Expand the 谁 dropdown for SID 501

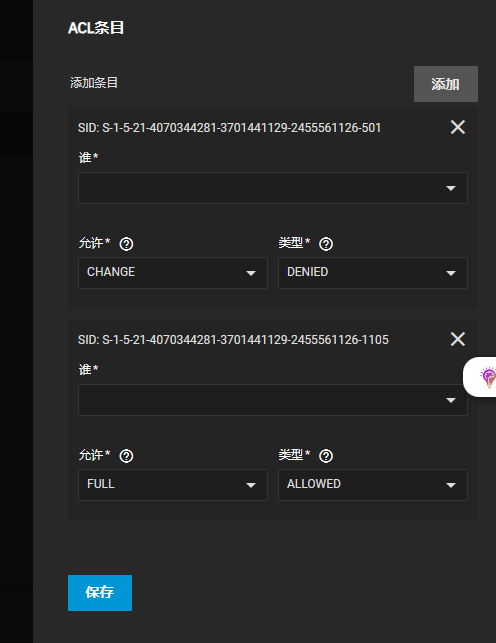click(273, 188)
